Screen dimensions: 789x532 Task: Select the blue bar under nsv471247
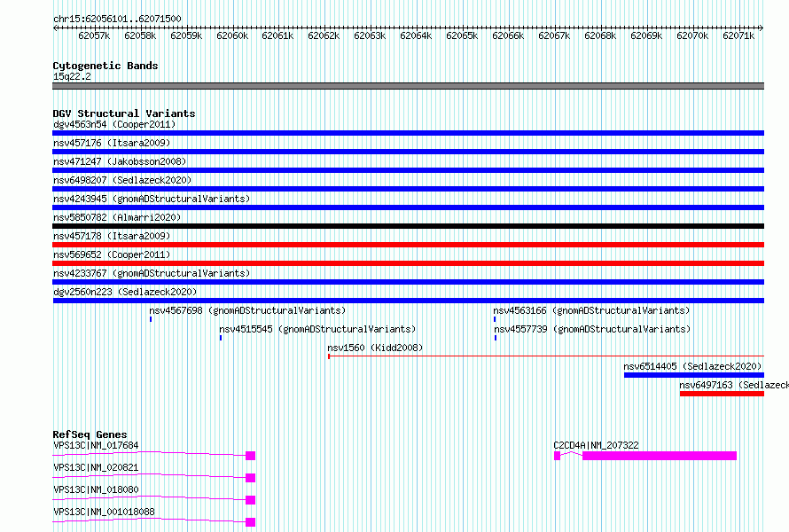click(x=408, y=170)
